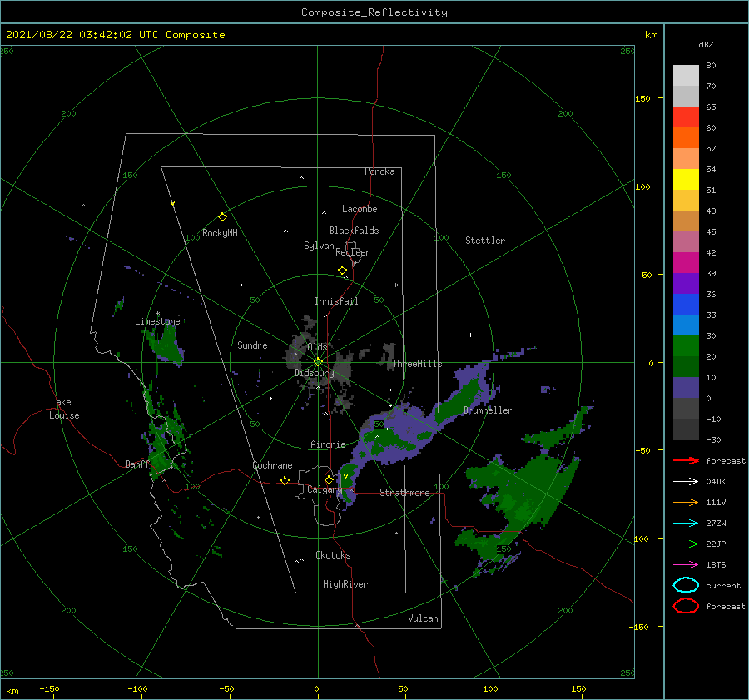749x700 pixels.
Task: Click the Stettler city label
Action: point(485,241)
